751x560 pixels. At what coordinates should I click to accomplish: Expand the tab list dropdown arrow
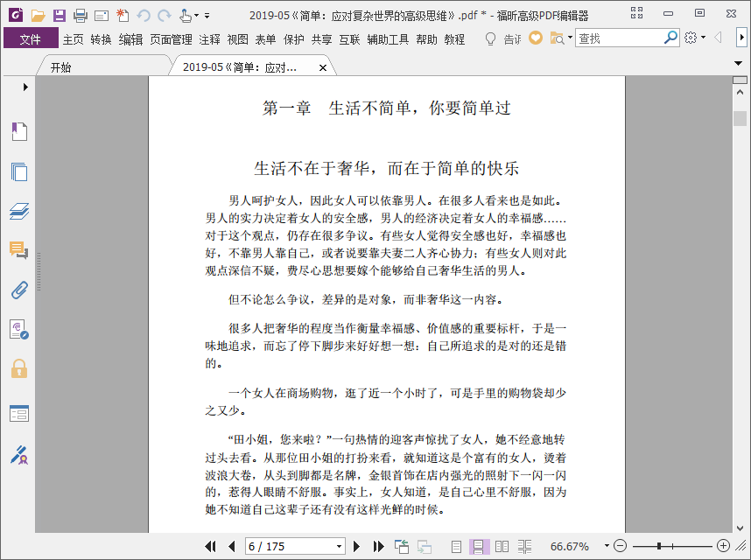click(x=738, y=63)
